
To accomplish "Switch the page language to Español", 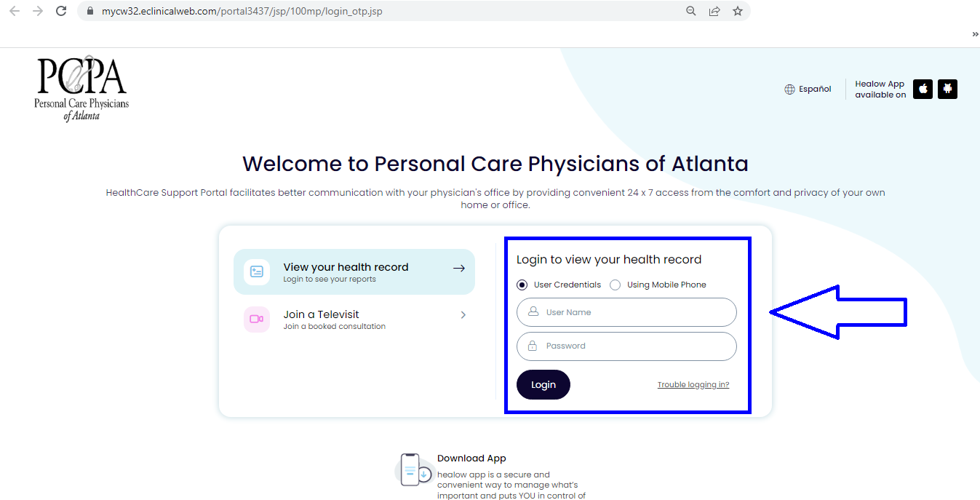I will 814,89.
